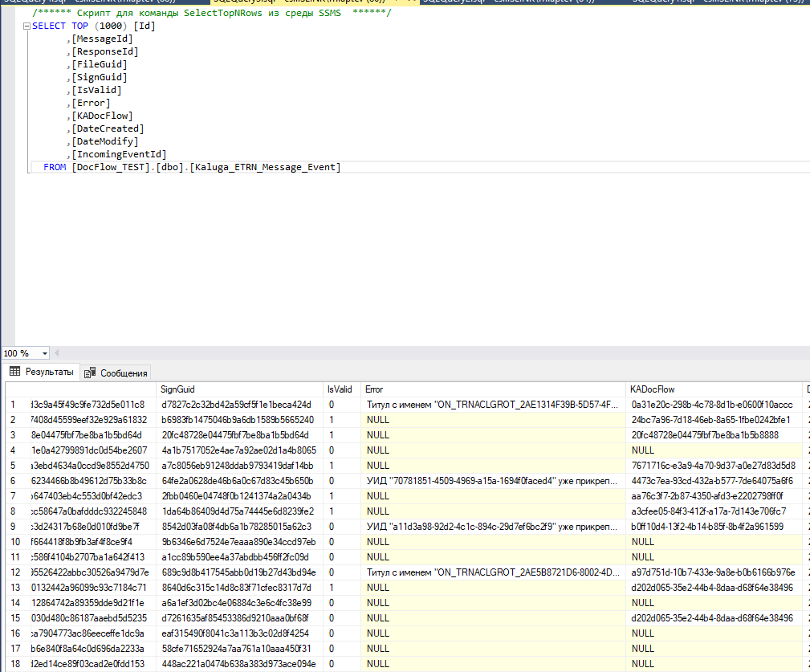Click on [IncomingEventId] in the query text
This screenshot has width=810, height=672.
(x=119, y=154)
